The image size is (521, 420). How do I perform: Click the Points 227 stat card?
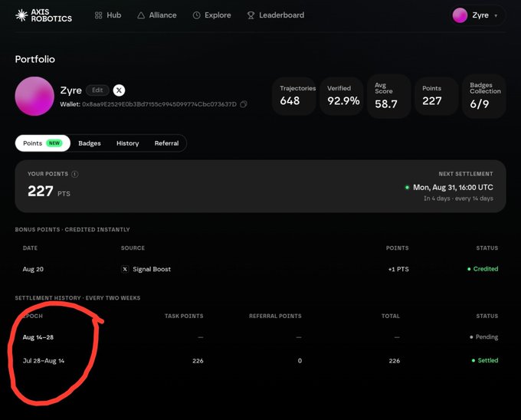[x=436, y=96]
